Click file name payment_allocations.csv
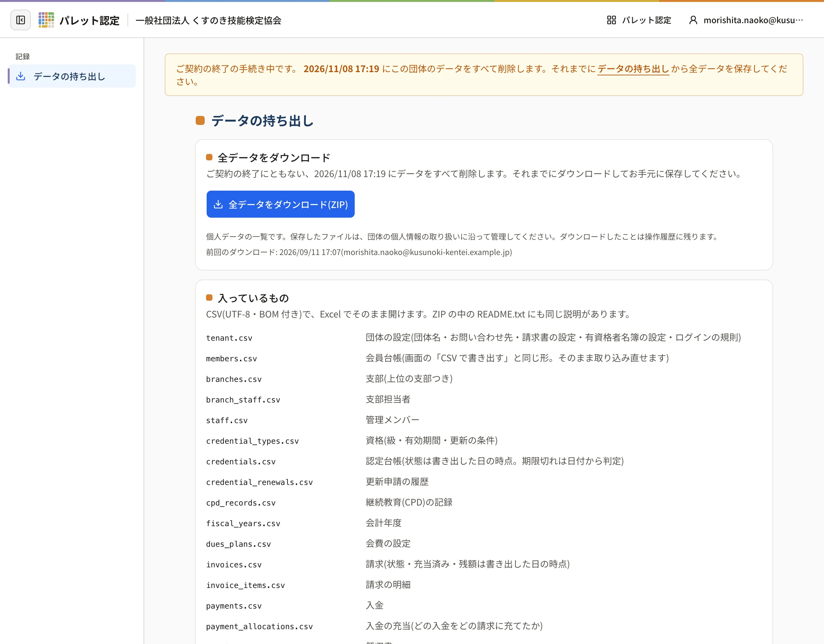Viewport: 824px width, 644px height. click(259, 626)
